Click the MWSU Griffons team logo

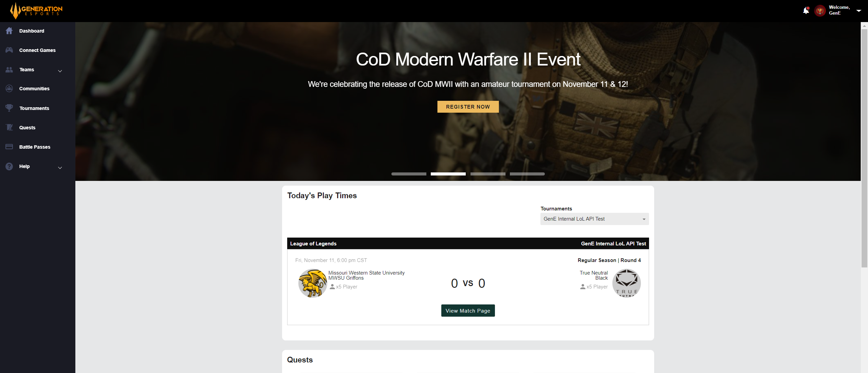(x=312, y=283)
